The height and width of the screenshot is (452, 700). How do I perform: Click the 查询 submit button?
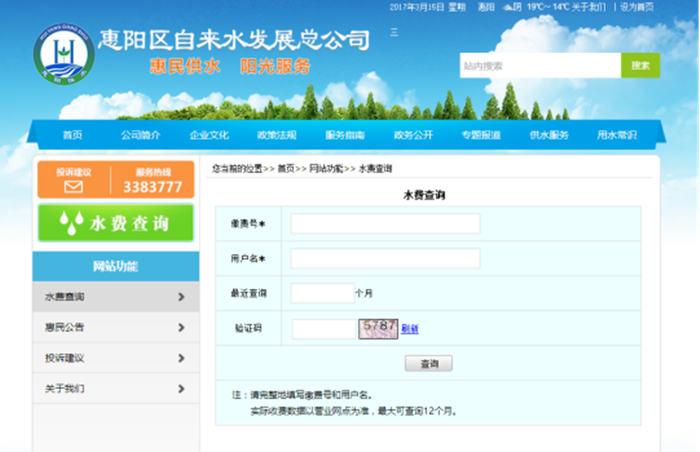click(428, 363)
